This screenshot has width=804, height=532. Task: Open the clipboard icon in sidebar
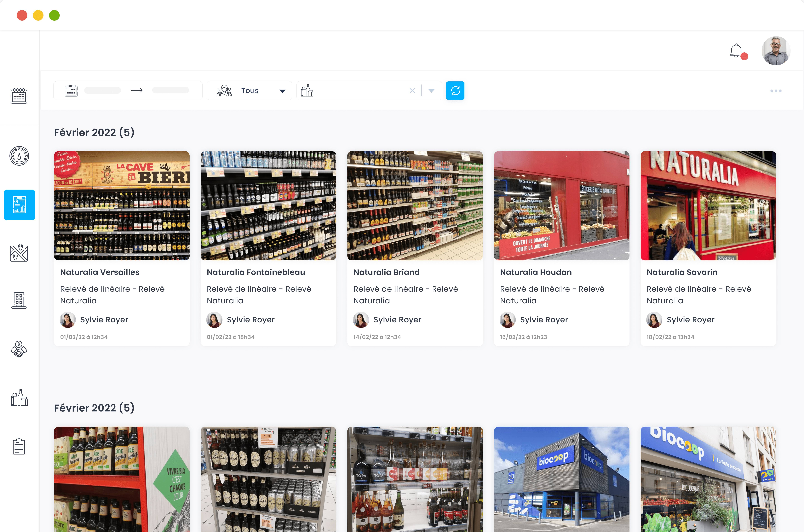click(x=19, y=446)
